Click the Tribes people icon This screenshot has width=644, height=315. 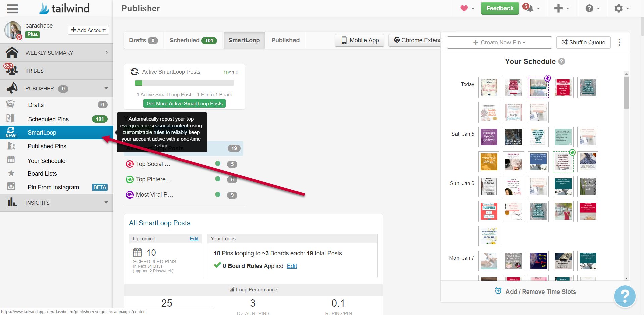click(x=11, y=70)
